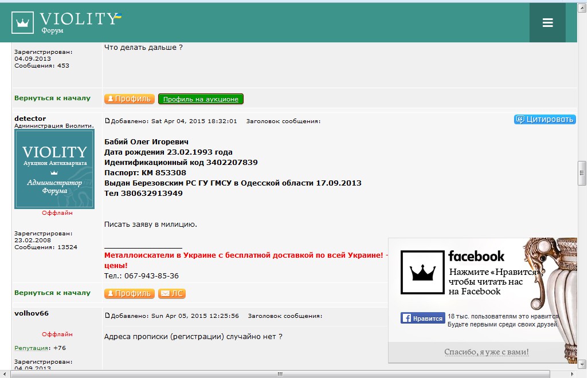588x378 pixels.
Task: Click the horizontal scrollbar left arrow
Action: point(4,374)
